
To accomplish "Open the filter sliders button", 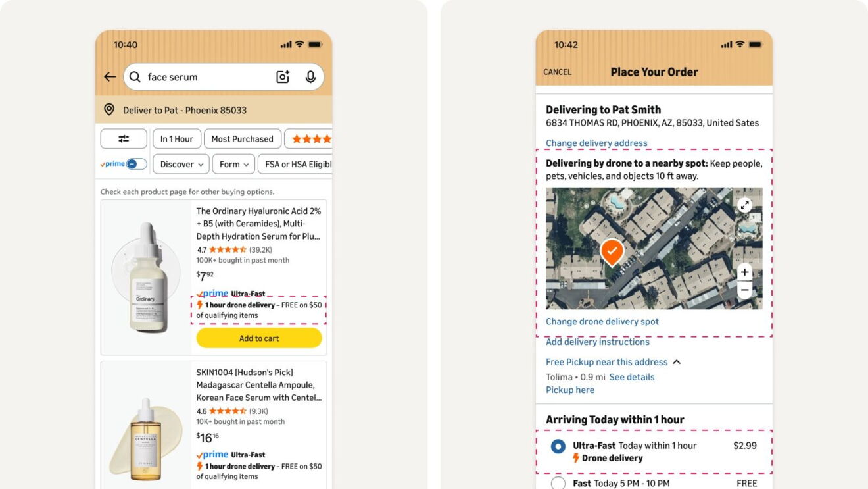I will point(124,139).
